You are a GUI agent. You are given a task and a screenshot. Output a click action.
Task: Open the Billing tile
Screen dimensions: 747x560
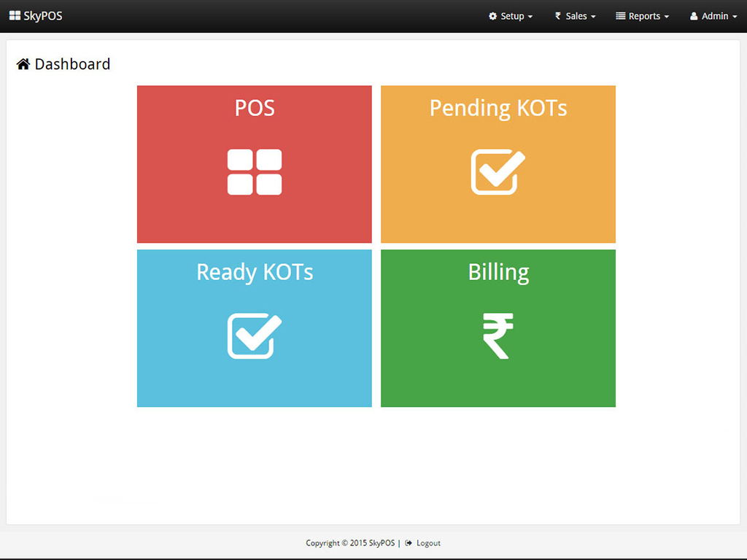pyautogui.click(x=498, y=328)
